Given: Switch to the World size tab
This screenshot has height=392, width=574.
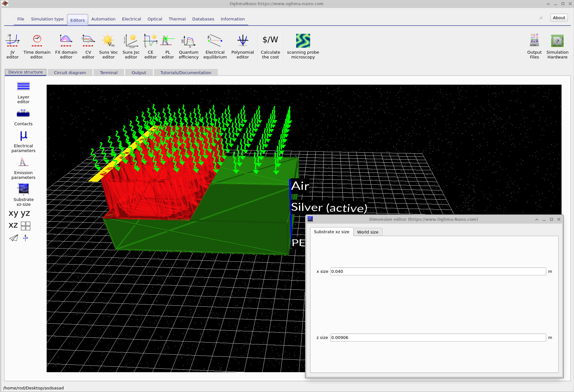Looking at the screenshot, I should click(x=368, y=232).
